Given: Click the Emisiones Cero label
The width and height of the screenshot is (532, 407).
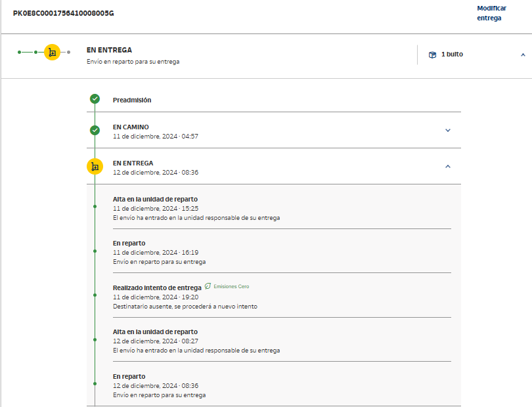Looking at the screenshot, I should 231,287.
